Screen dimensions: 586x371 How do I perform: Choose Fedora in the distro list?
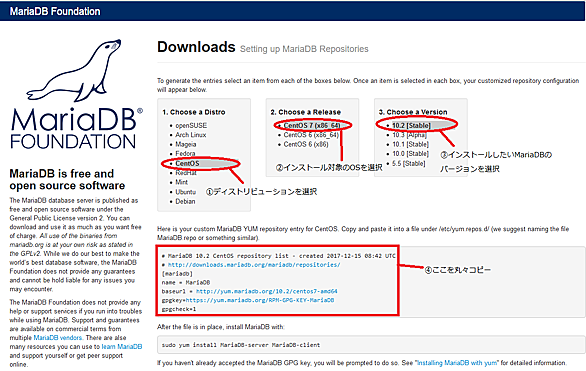[185, 154]
